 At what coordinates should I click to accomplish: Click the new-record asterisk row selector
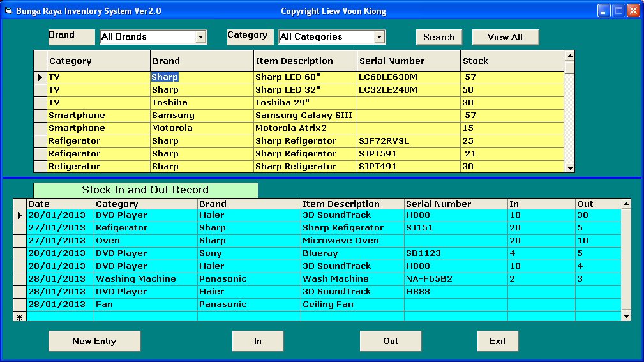point(20,317)
